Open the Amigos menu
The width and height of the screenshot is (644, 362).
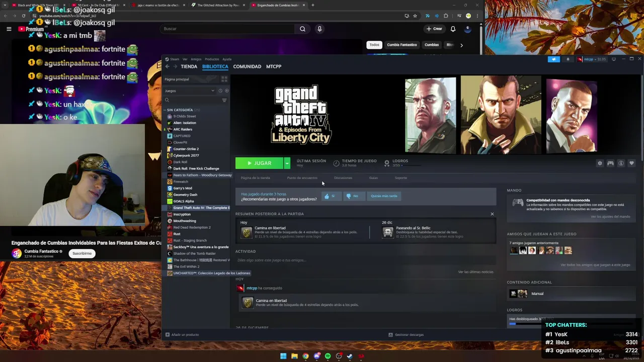click(196, 59)
